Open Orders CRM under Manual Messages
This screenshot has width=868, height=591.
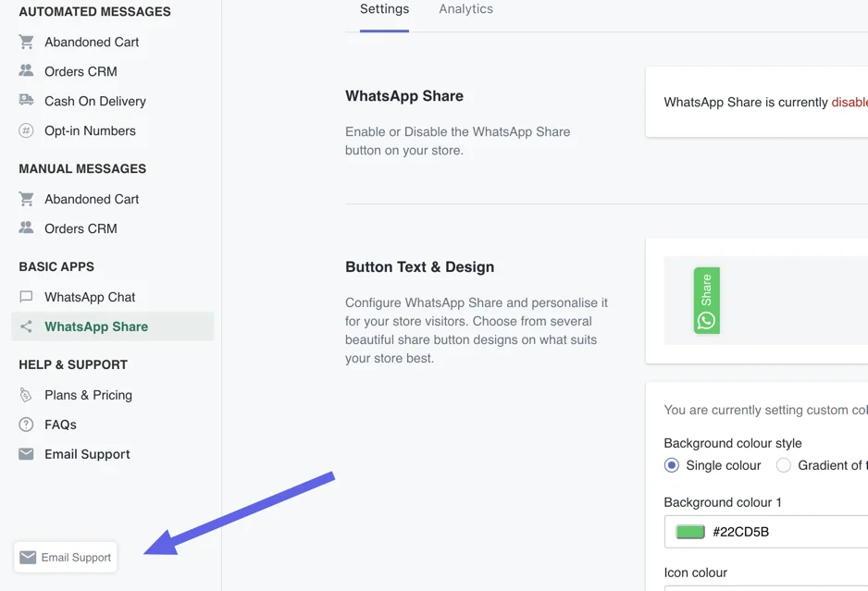click(x=81, y=228)
